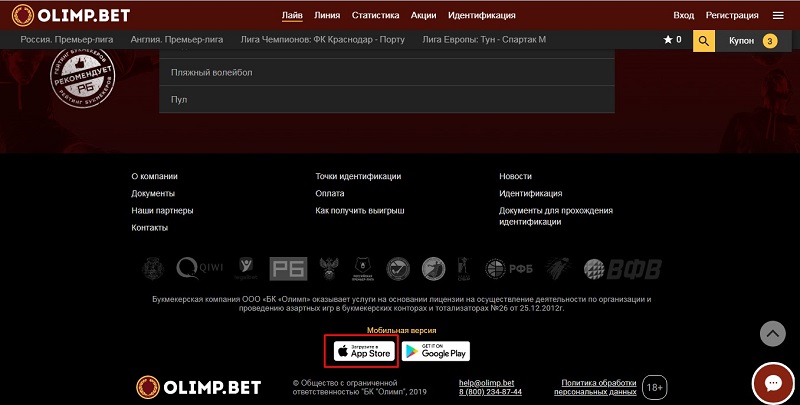Click the OLIMP.BET footer logo
This screenshot has width=800, height=405.
[198, 387]
